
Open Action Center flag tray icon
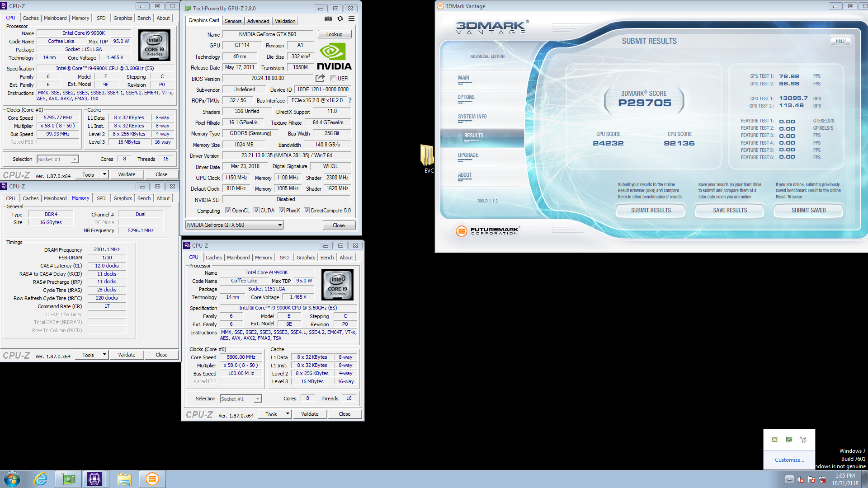tap(811, 479)
